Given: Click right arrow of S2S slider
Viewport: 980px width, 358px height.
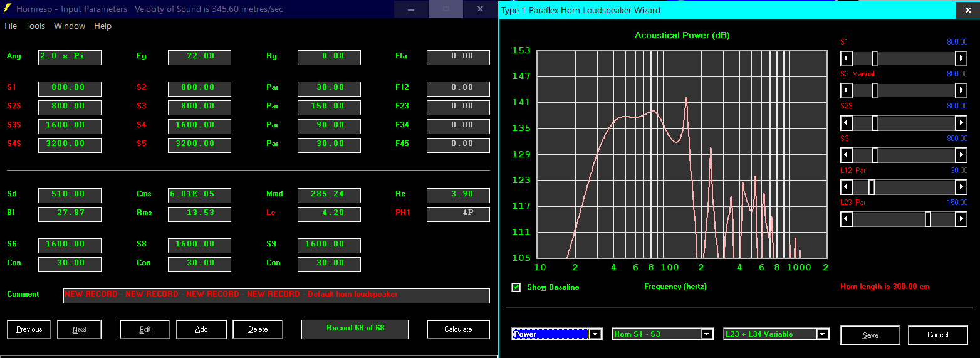Looking at the screenshot, I should [x=961, y=123].
